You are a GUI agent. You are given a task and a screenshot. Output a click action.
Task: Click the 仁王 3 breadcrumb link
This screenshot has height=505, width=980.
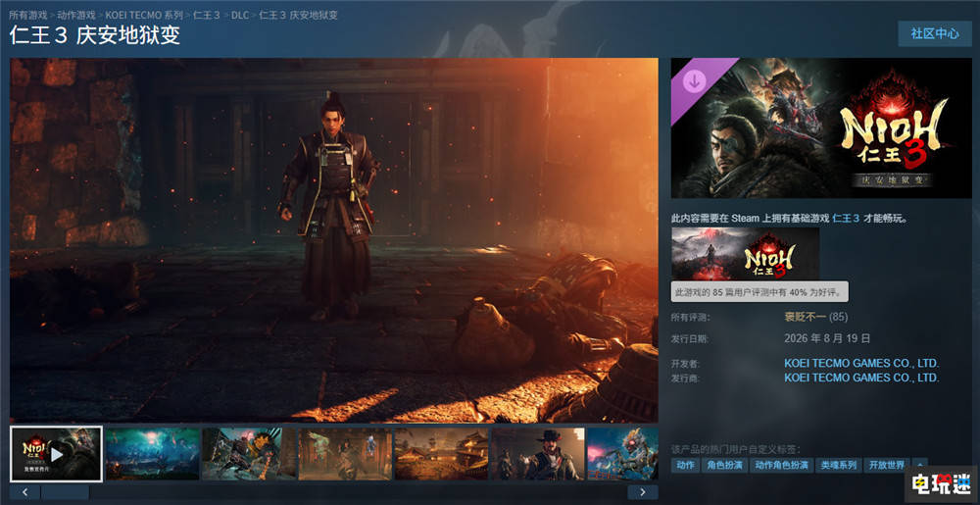coord(206,15)
